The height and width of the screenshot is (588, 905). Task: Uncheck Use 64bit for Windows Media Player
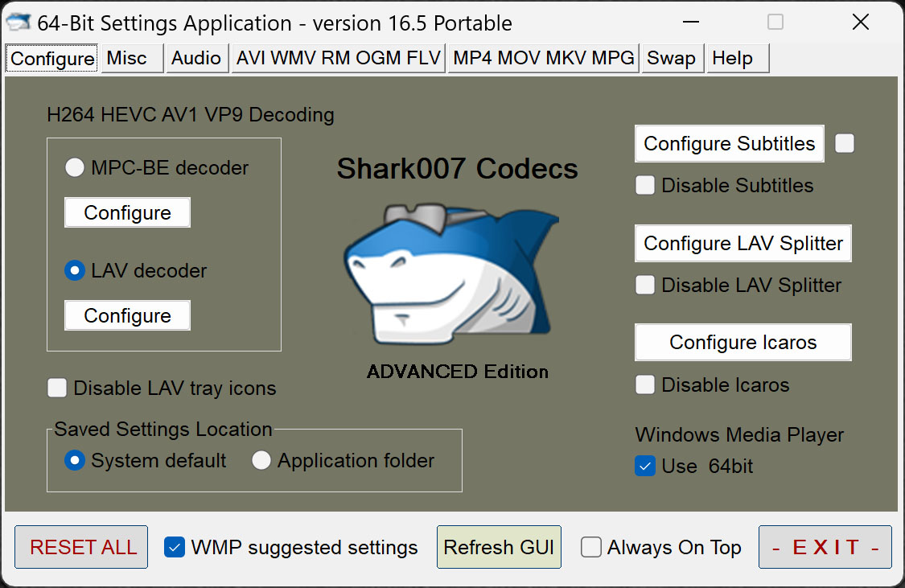[x=645, y=467]
